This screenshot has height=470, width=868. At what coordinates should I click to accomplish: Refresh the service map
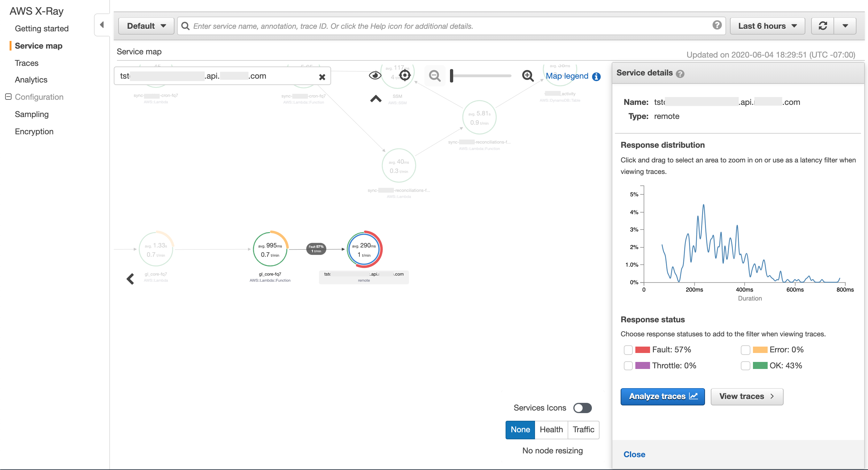coord(823,26)
